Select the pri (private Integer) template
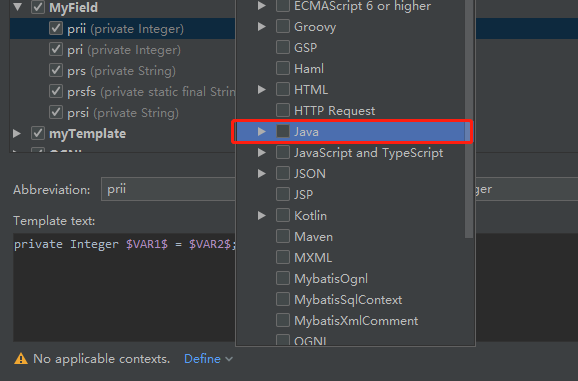This screenshot has height=381, width=578. (124, 49)
